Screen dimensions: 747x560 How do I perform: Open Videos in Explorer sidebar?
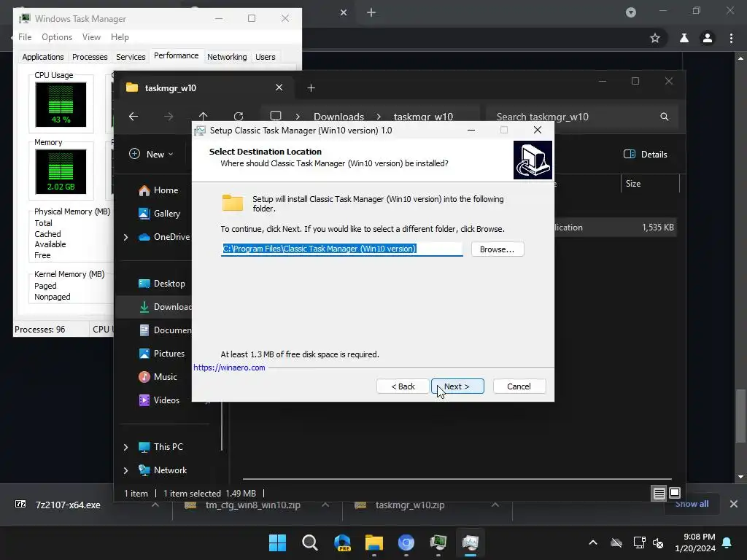(x=159, y=400)
